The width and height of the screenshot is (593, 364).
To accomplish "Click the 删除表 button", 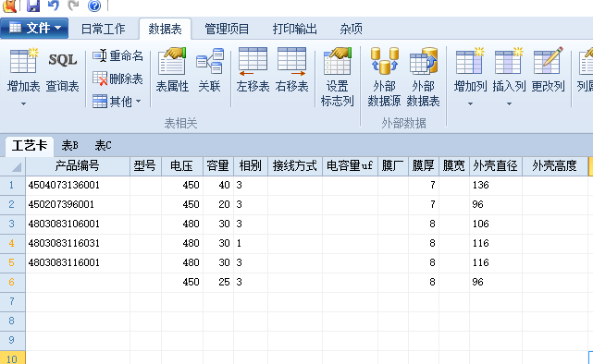I will coord(117,79).
